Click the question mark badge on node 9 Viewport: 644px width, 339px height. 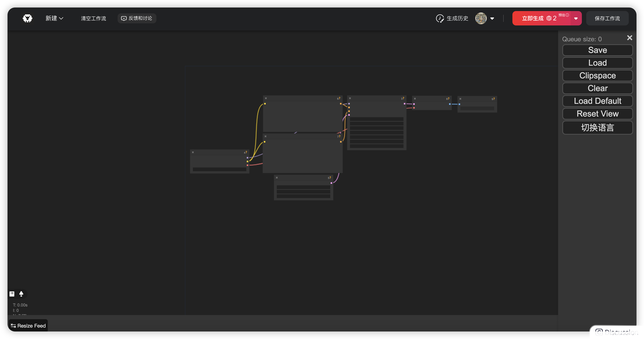494,99
